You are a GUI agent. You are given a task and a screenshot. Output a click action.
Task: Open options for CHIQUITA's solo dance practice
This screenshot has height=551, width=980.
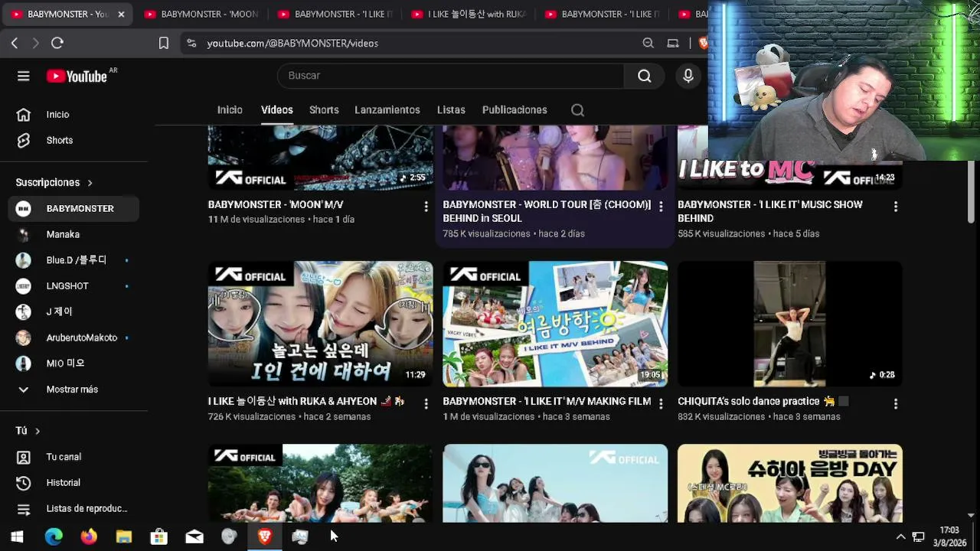coord(896,403)
